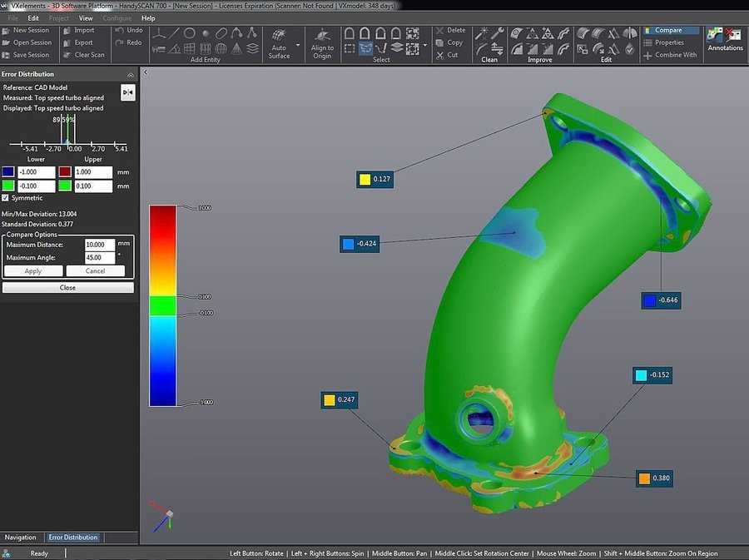749x560 pixels.
Task: Click the mirror icon beside CAD Model reference
Action: click(x=127, y=92)
